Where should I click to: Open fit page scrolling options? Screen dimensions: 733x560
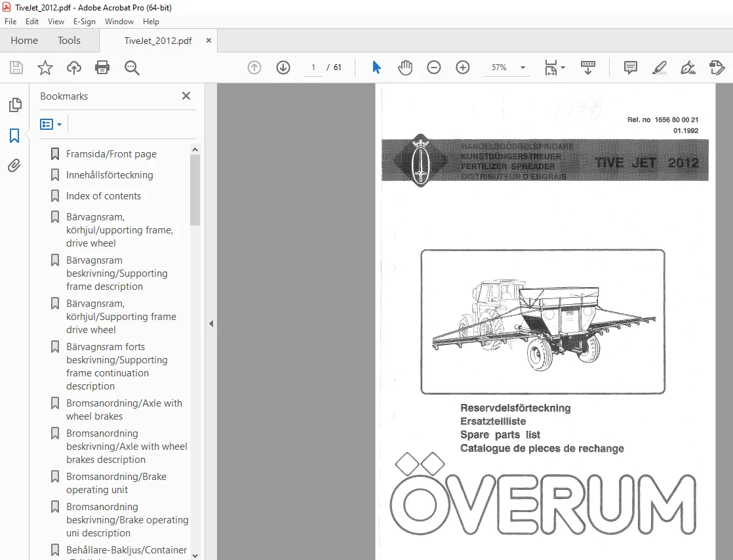pos(555,68)
